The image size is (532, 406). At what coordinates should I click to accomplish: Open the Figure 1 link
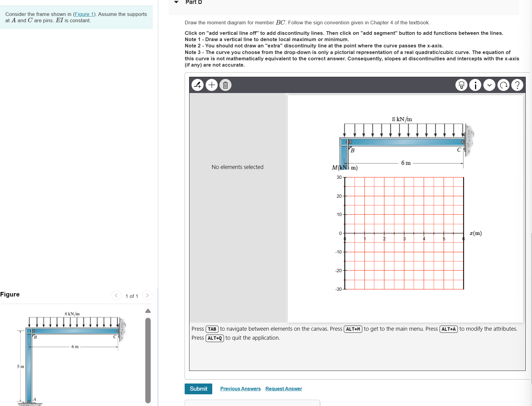coord(84,14)
